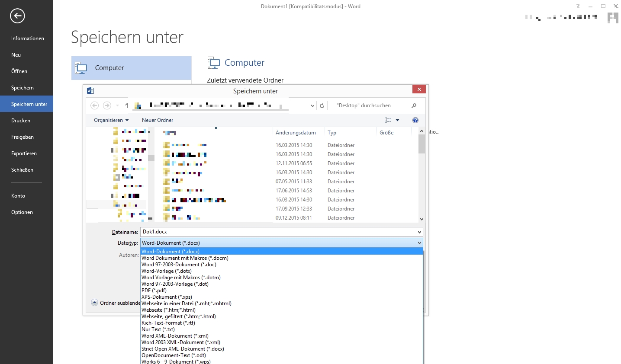Screen dimensions: 621x364
Task: Select Neu in the backstage sidebar
Action: tap(26, 55)
